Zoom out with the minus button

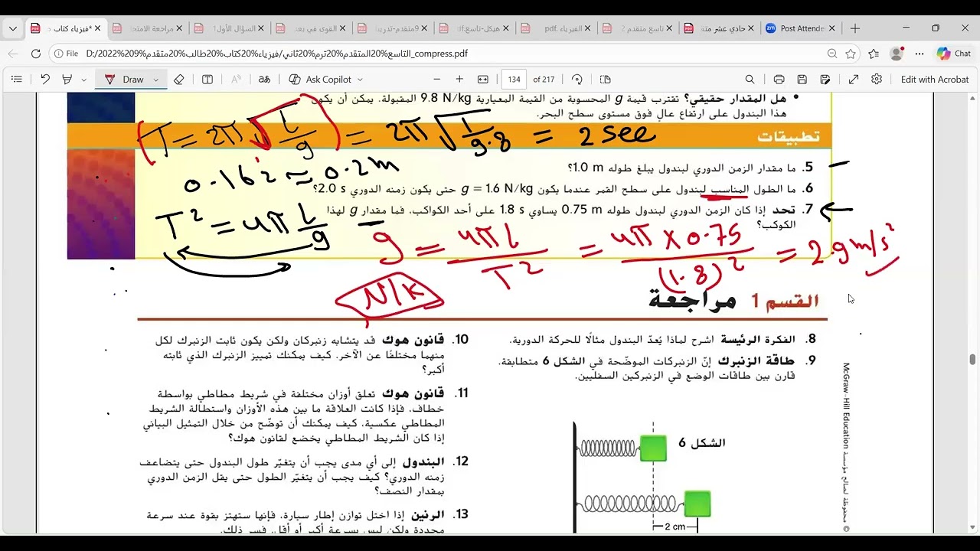click(x=437, y=79)
